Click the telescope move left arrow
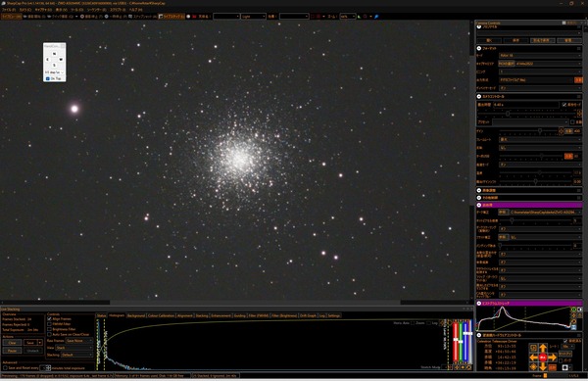 coord(534,357)
